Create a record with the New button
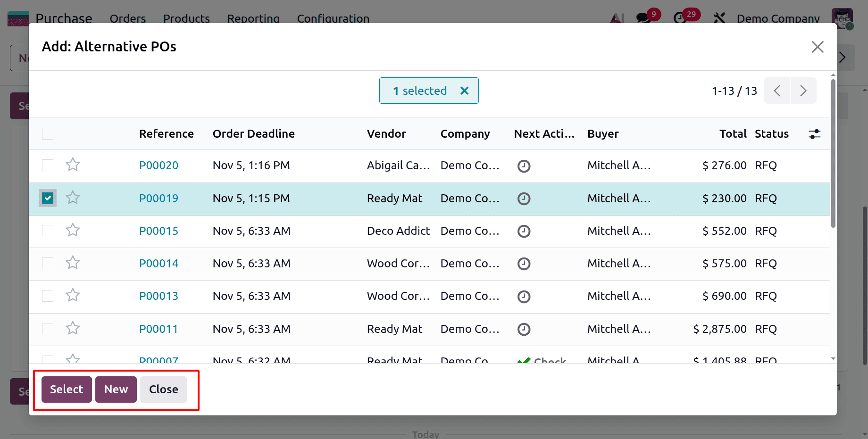This screenshot has height=439, width=868. click(x=116, y=389)
